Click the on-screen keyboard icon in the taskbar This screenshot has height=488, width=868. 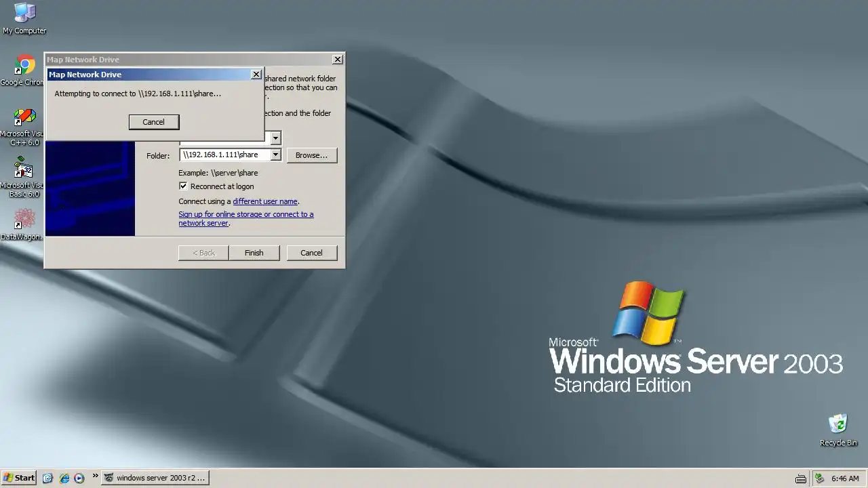pyautogui.click(x=801, y=479)
